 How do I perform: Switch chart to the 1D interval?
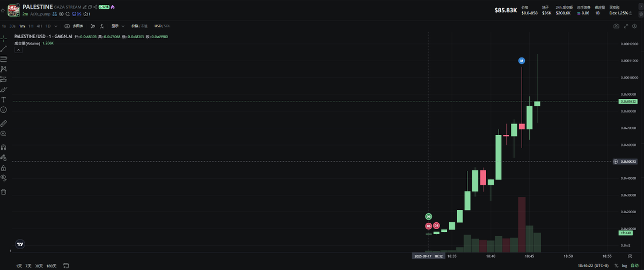(48, 26)
